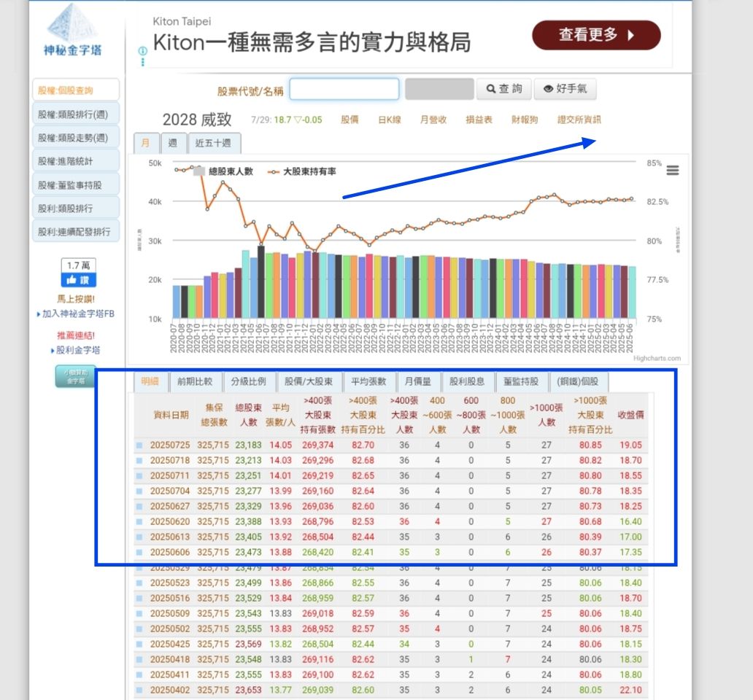
Task: Click the row marker square for 20250725
Action: [x=139, y=446]
